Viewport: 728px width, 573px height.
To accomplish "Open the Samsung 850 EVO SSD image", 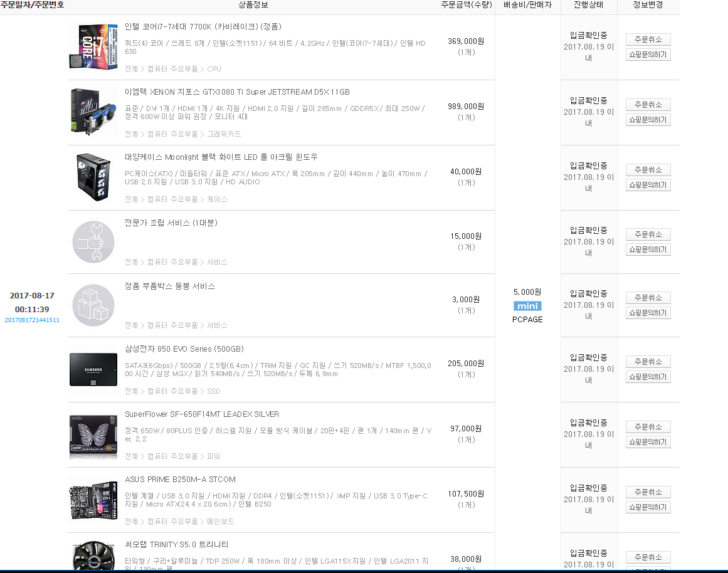I will pos(93,370).
